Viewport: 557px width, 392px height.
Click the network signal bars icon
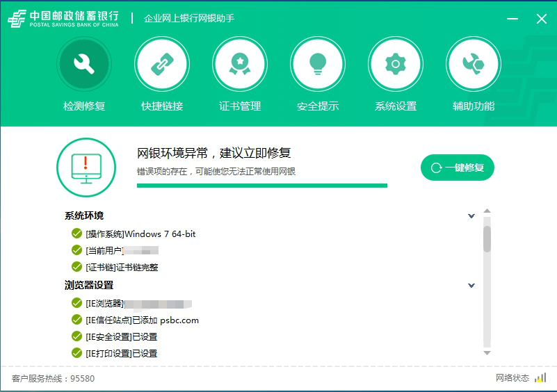tap(540, 377)
